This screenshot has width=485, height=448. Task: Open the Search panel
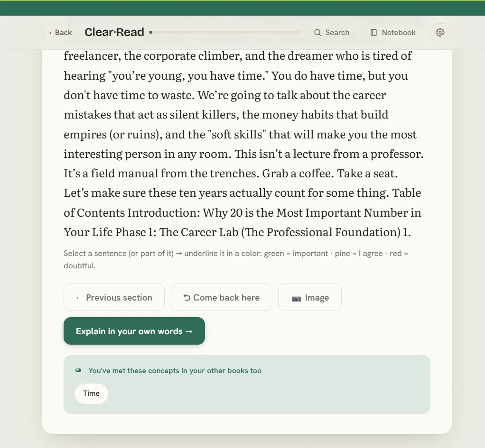331,32
